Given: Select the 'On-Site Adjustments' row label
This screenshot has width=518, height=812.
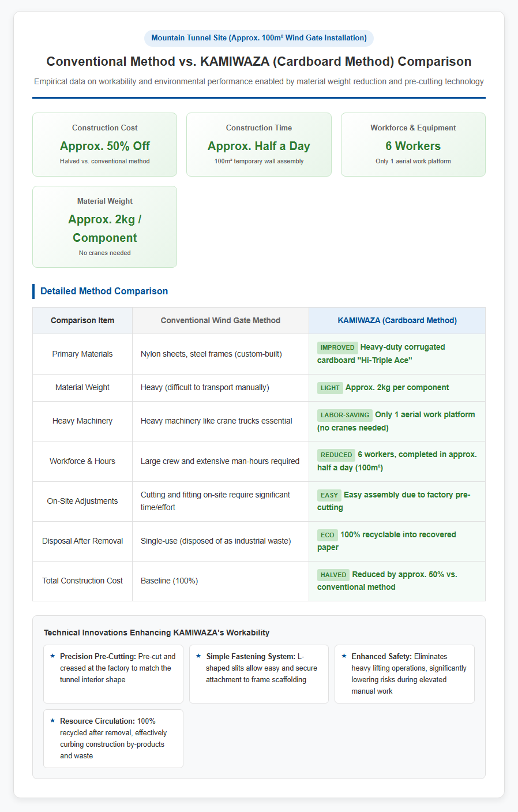Looking at the screenshot, I should tap(82, 501).
